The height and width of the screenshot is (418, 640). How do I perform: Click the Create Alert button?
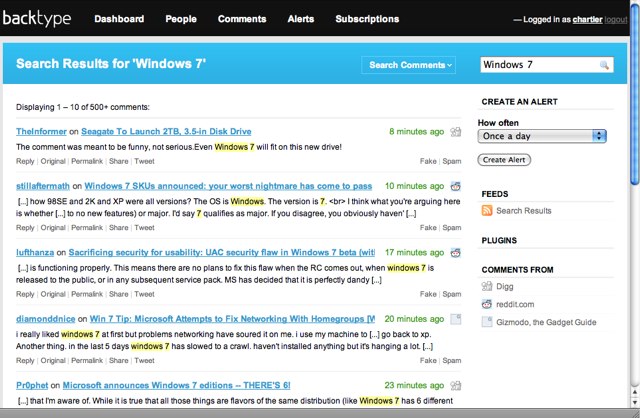(x=504, y=160)
